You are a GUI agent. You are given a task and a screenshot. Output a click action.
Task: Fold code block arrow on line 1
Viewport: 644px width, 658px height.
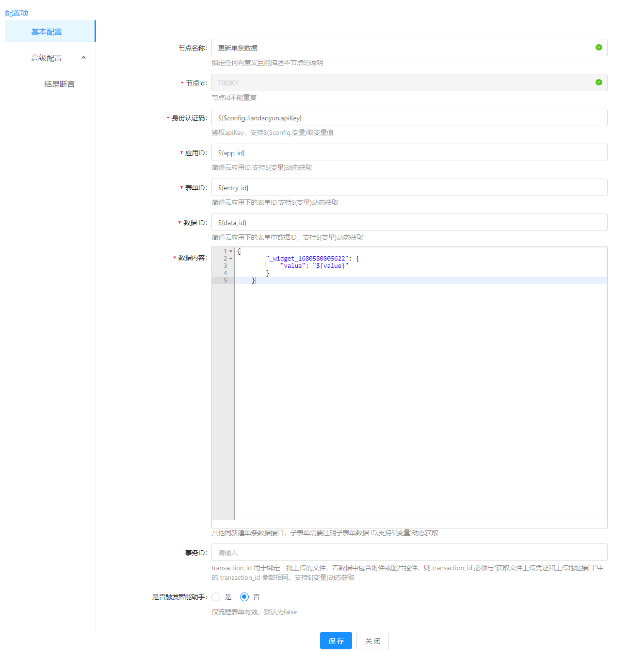click(x=231, y=251)
